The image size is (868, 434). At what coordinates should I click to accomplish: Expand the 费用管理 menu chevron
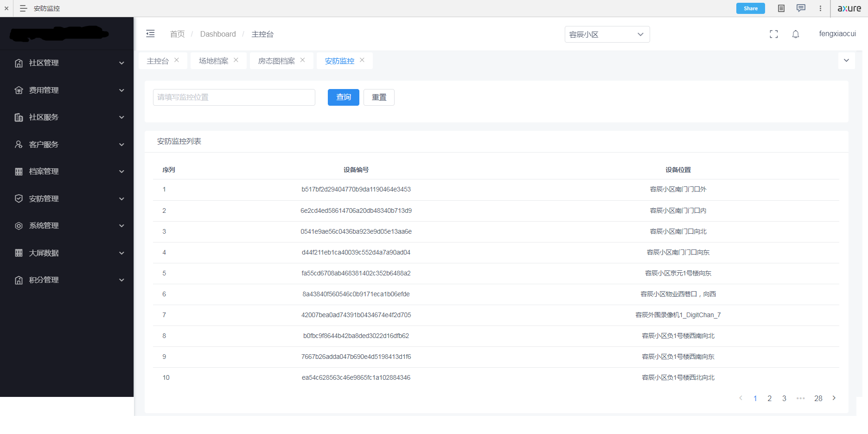(121, 90)
